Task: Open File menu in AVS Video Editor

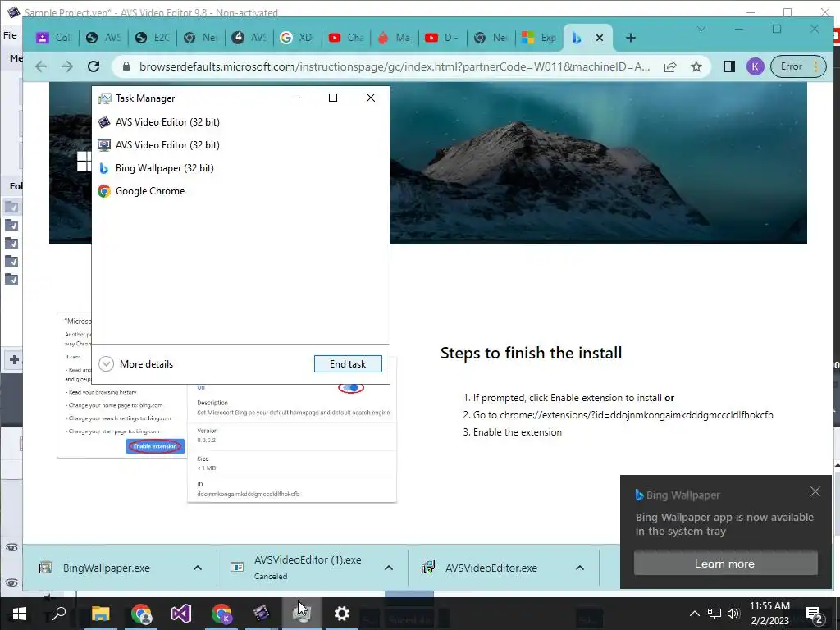Action: [x=10, y=35]
